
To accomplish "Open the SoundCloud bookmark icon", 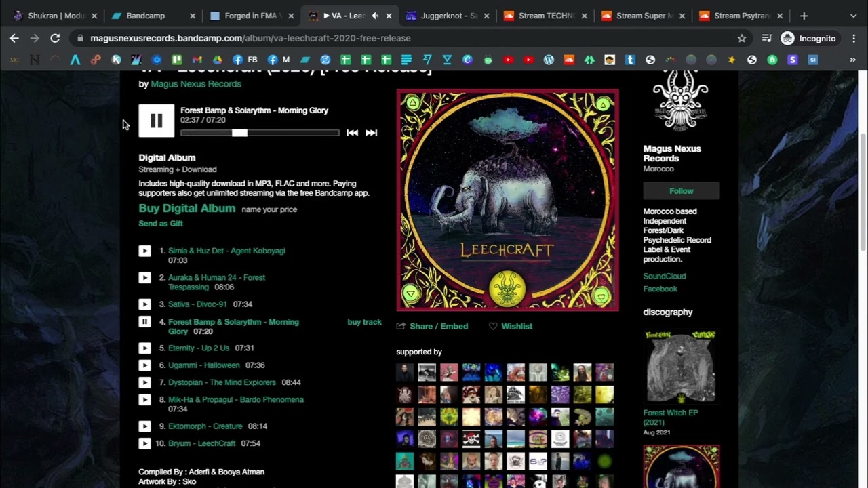I will pyautogui.click(x=569, y=60).
